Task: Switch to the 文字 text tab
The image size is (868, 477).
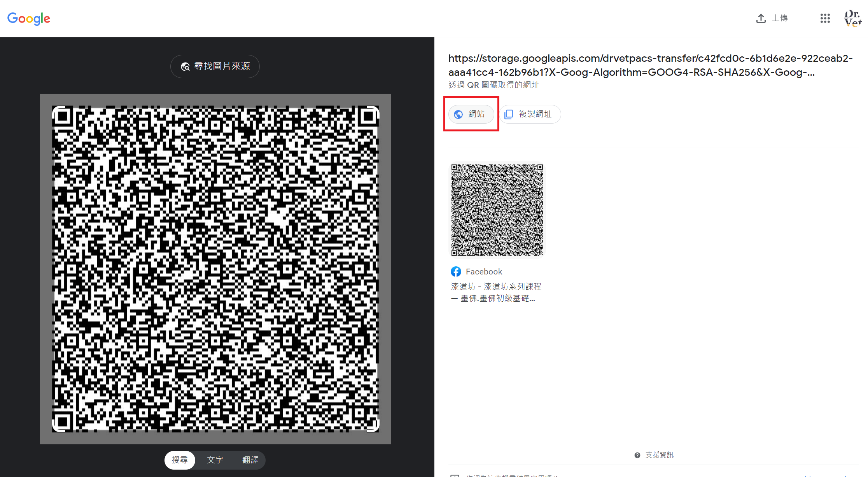Action: click(x=215, y=460)
